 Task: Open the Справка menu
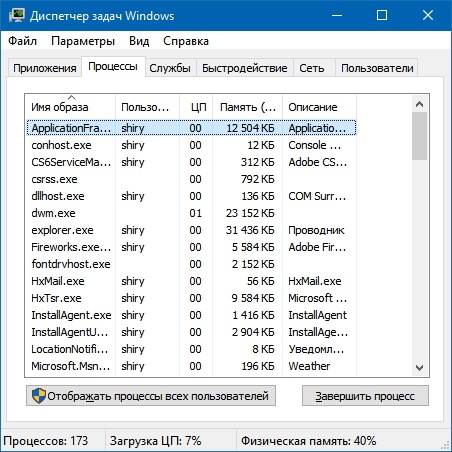[186, 41]
